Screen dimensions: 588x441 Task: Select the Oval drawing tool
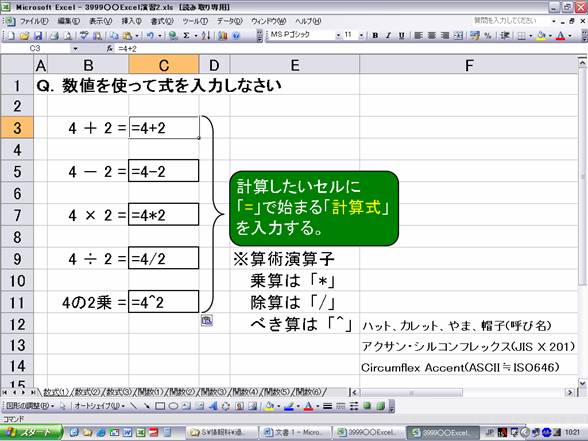point(173,406)
